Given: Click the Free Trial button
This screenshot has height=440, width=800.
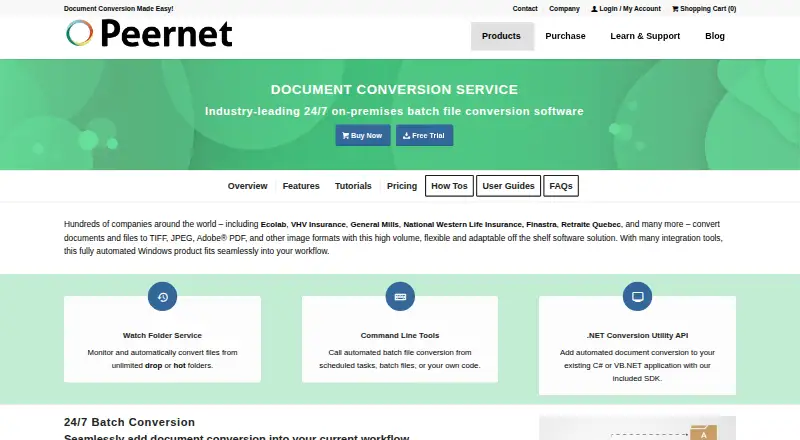Looking at the screenshot, I should tap(424, 135).
